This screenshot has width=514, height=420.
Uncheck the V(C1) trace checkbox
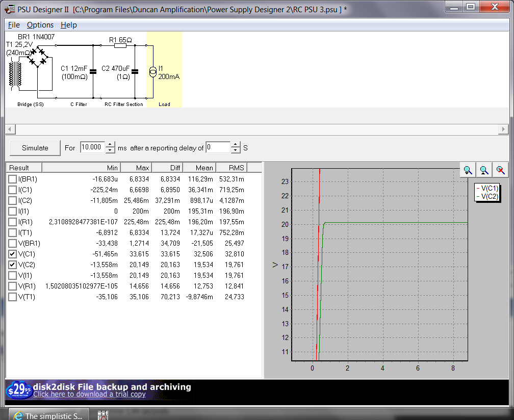click(x=12, y=254)
